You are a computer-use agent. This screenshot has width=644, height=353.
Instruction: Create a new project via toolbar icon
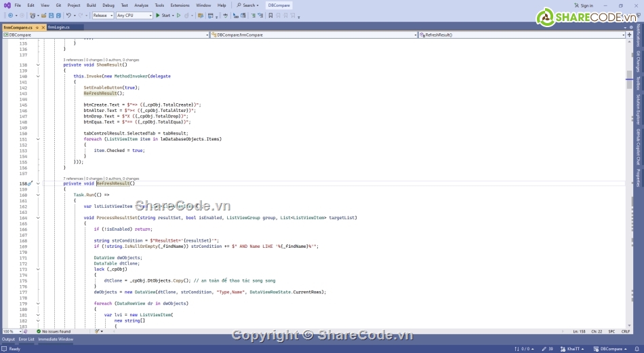click(32, 15)
